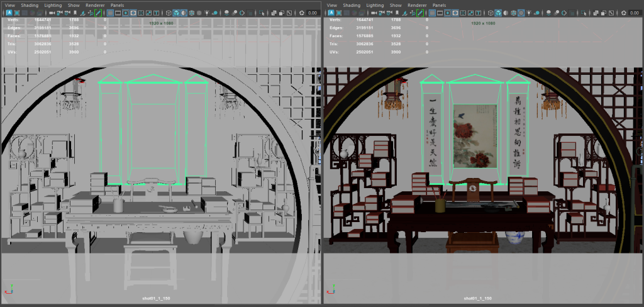Click Use All Lights icon in right panel
Screen dimensions: 644x307
[529, 13]
